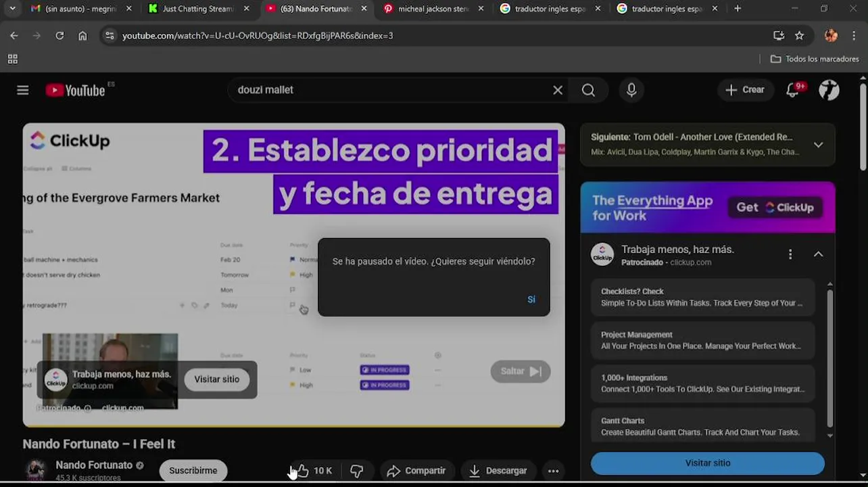
Task: Share the video via Compartir
Action: click(416, 471)
